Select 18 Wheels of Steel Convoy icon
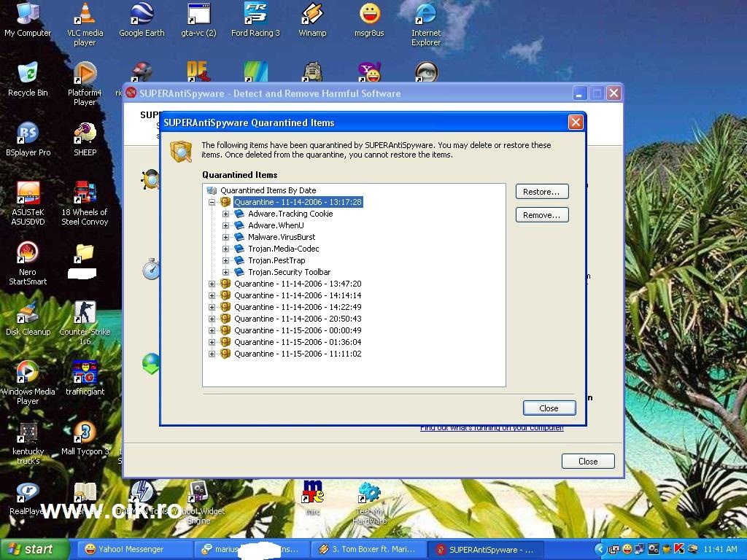The width and height of the screenshot is (747, 560). 85,203
